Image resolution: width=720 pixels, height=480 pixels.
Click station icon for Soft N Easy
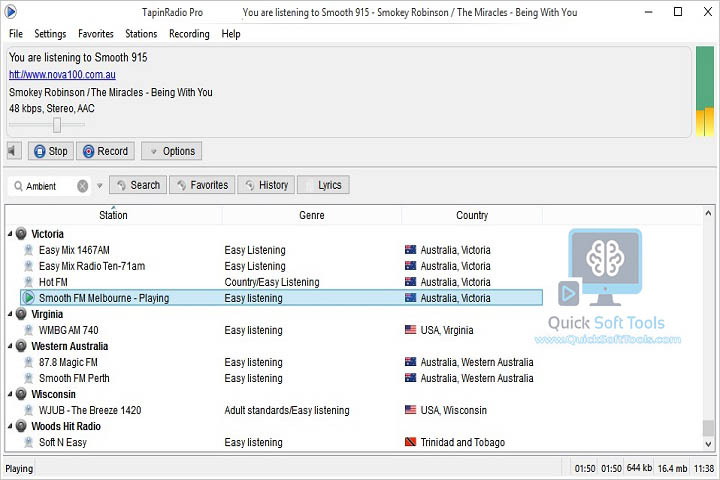(28, 442)
